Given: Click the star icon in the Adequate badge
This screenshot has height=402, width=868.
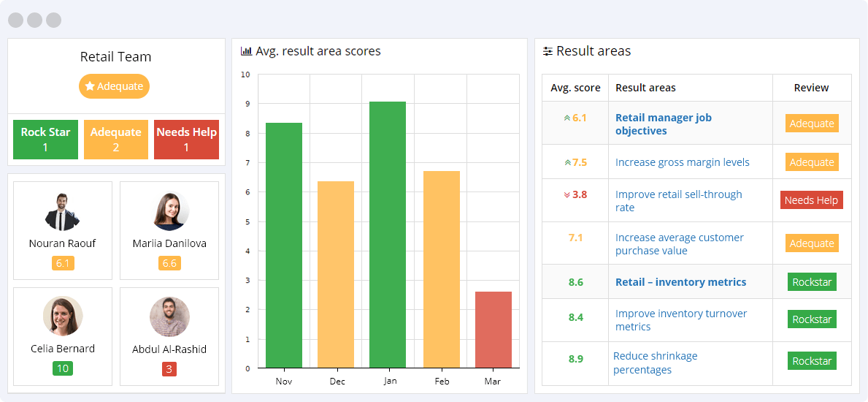Looking at the screenshot, I should [90, 86].
